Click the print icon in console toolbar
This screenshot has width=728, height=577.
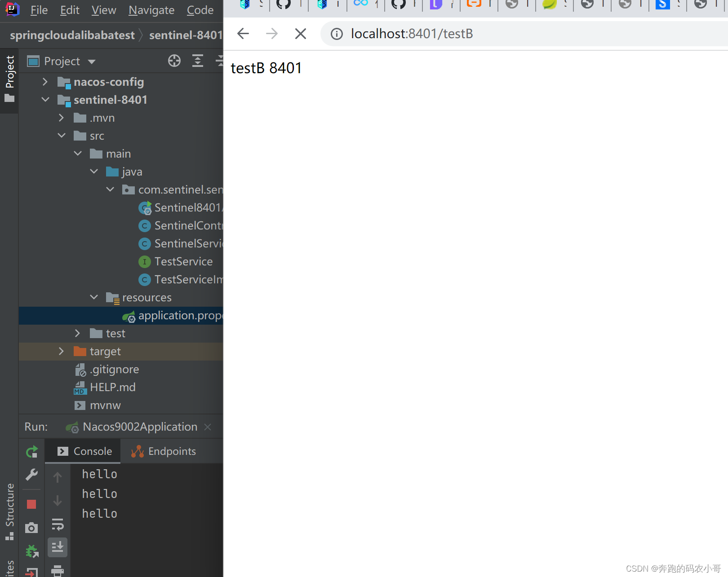tap(58, 571)
